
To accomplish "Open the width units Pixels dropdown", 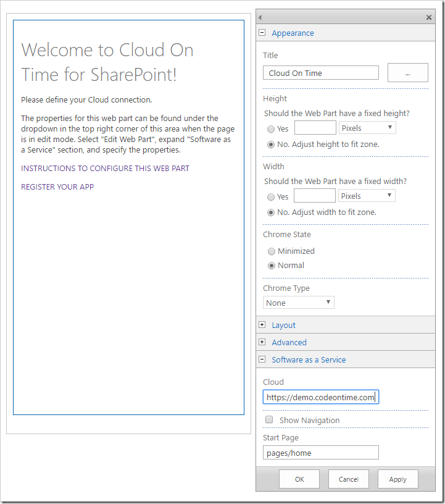I will coord(367,196).
